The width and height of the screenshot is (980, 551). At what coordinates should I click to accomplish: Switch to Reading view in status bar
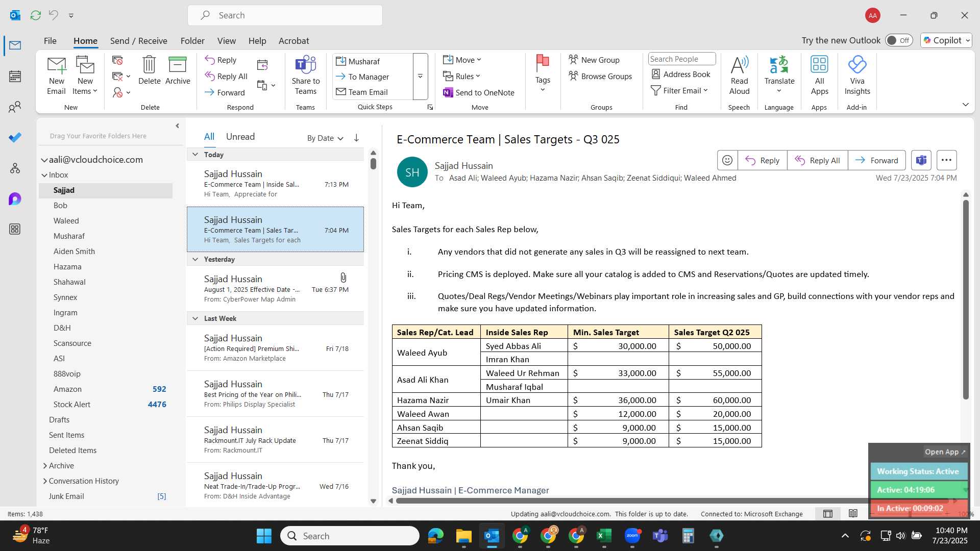(x=853, y=514)
